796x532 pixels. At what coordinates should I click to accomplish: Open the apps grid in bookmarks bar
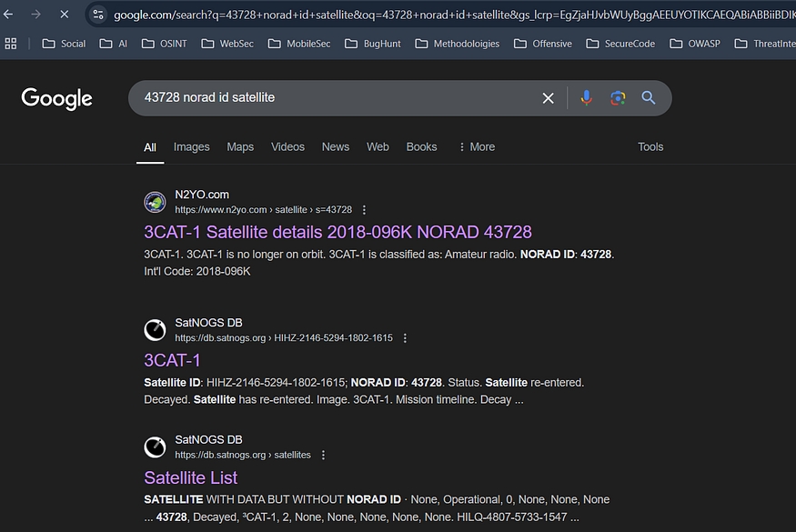coord(11,44)
